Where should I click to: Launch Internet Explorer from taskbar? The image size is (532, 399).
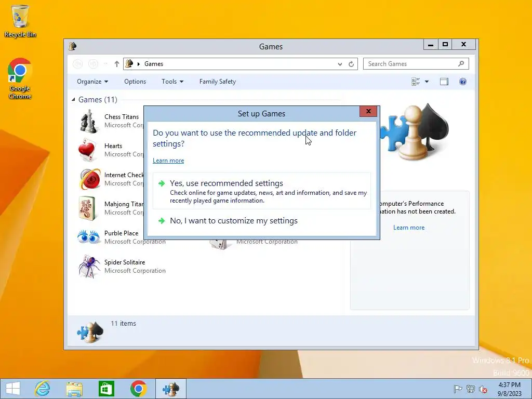tap(43, 389)
